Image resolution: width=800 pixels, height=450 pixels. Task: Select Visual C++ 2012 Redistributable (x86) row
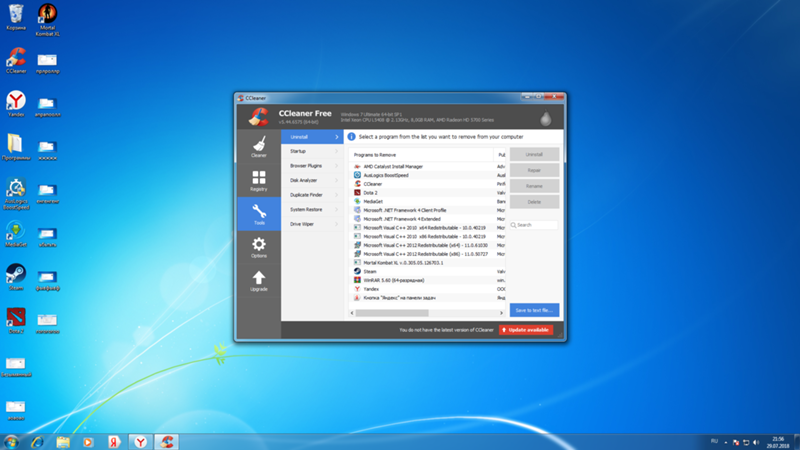tap(428, 254)
